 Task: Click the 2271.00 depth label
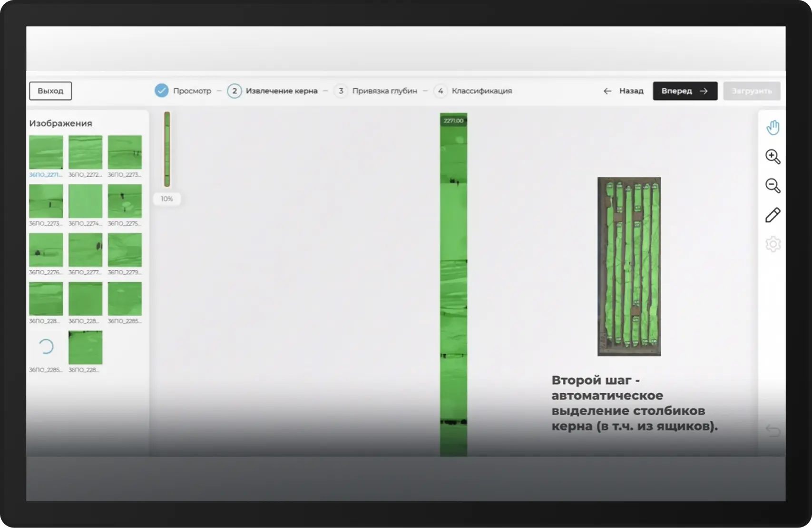453,121
